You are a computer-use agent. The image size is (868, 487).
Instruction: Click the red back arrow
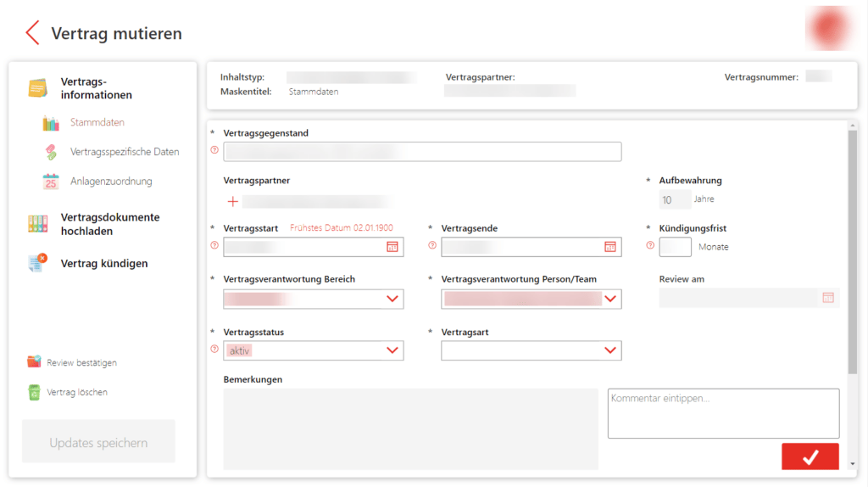tap(33, 33)
